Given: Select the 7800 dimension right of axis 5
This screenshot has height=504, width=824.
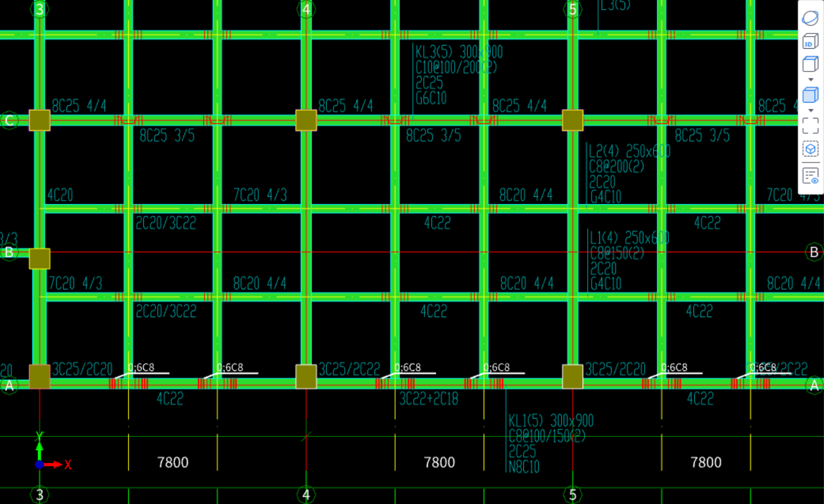Looking at the screenshot, I should coord(706,462).
